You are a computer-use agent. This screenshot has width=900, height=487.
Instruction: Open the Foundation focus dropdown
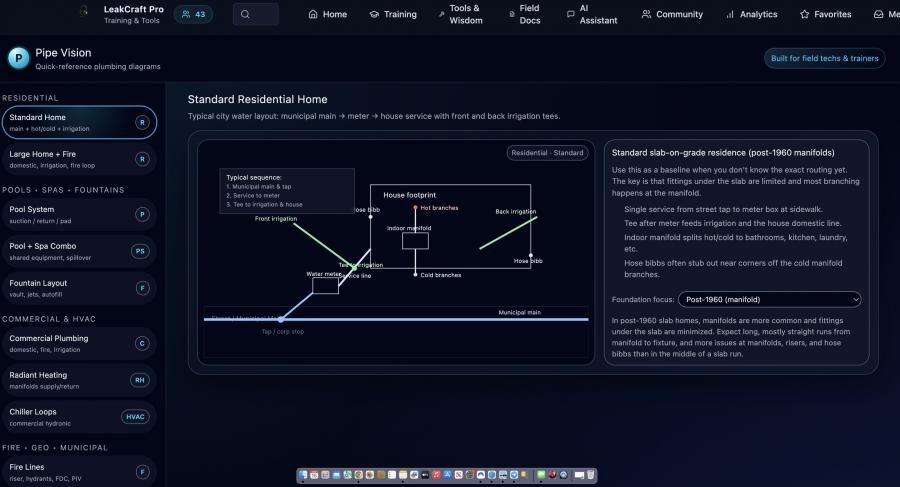pos(768,299)
